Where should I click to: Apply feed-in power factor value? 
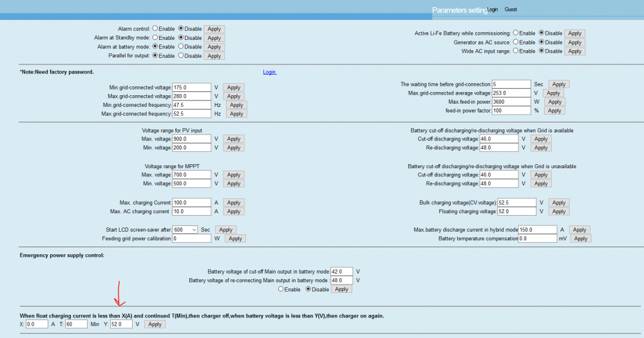554,111
